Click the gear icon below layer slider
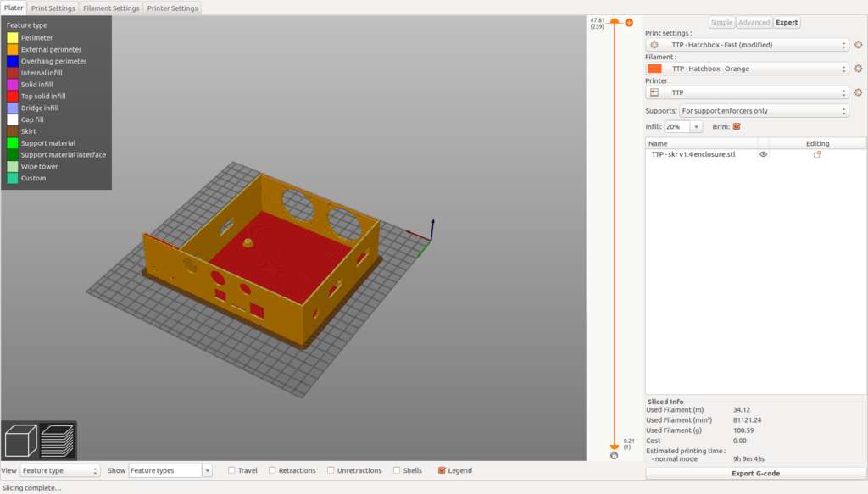 tap(614, 456)
